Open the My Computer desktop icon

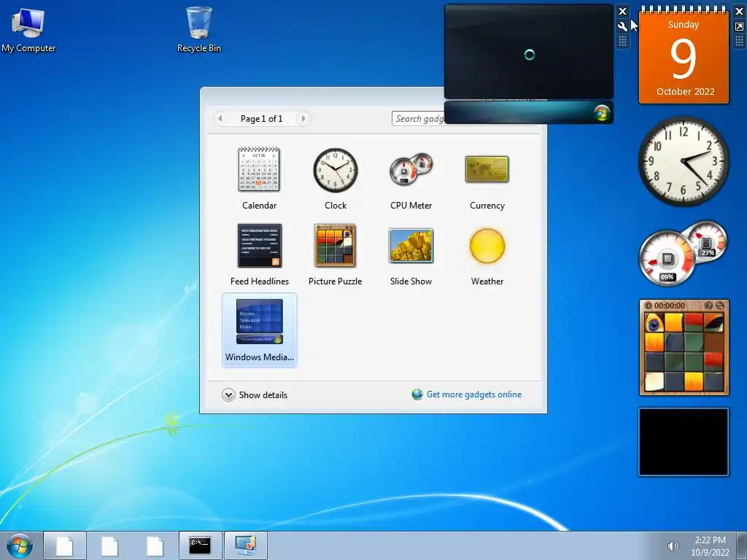(28, 29)
